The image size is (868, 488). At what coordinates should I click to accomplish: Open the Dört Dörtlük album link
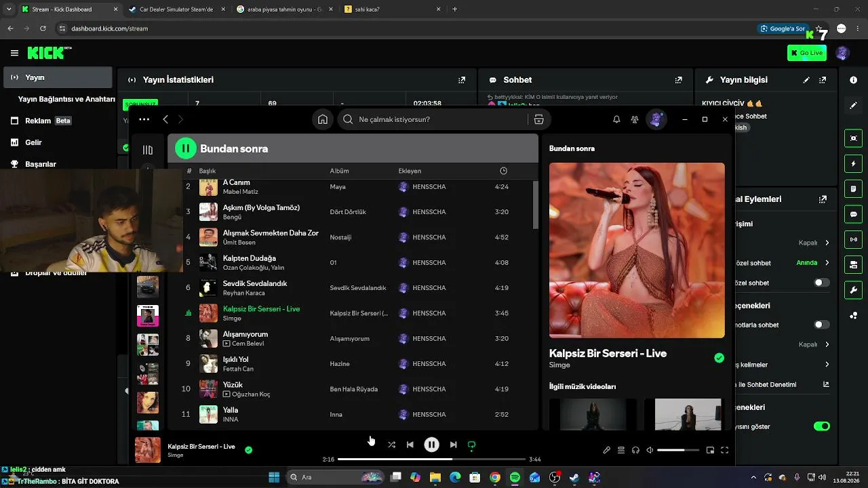click(348, 212)
